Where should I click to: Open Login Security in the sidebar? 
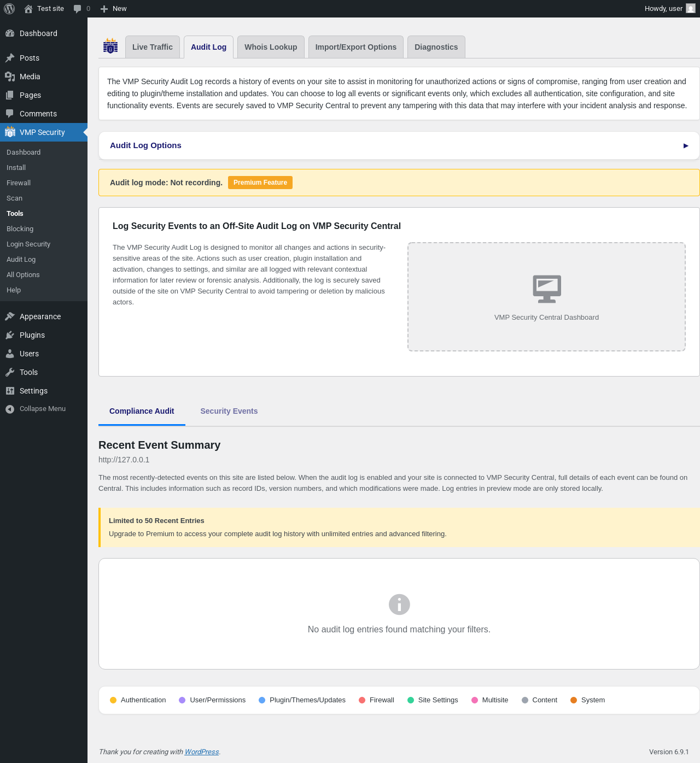pos(28,244)
